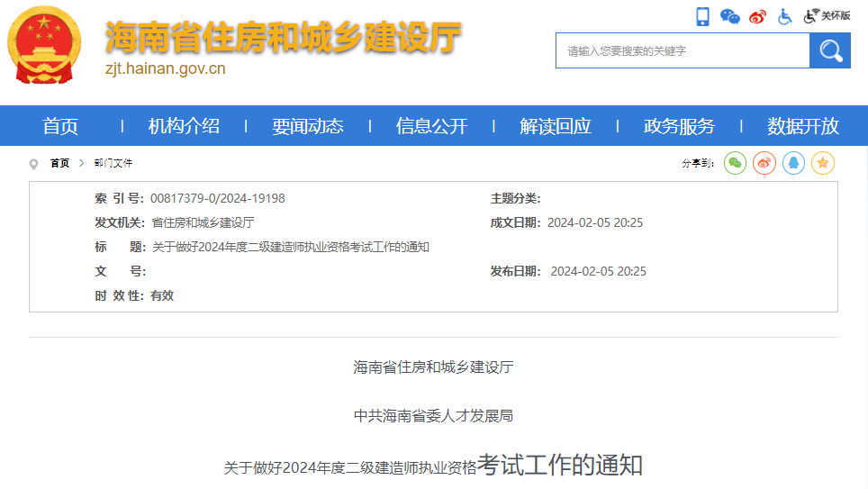Go to 要闻动态 navigation item
The height and width of the screenshot is (489, 868).
308,126
